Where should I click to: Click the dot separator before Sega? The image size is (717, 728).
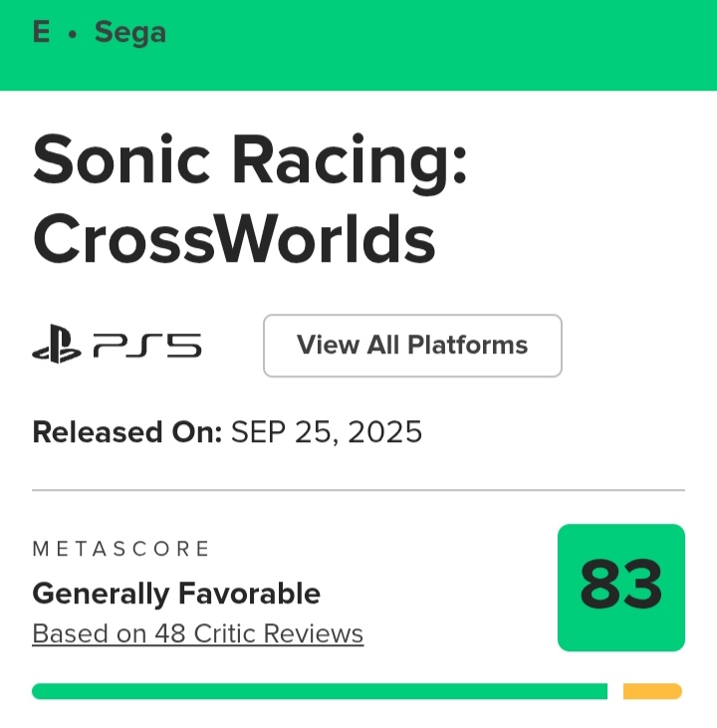(72, 34)
